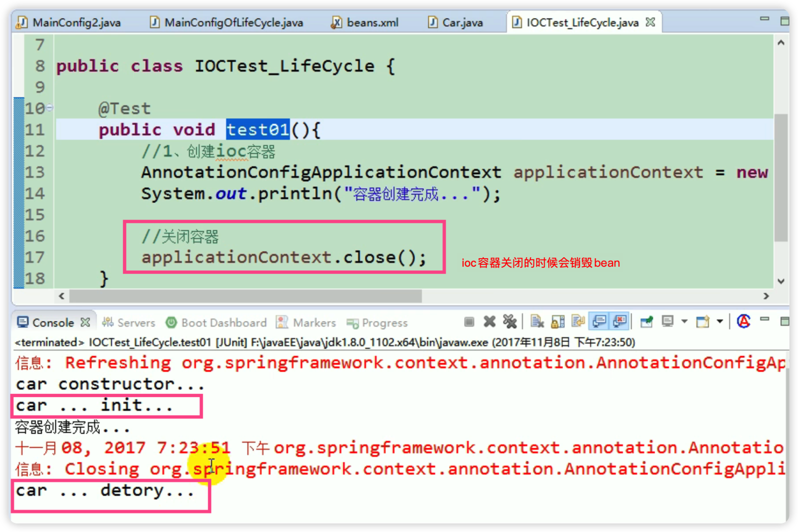Click the 'car ... detory...' console line
The width and height of the screenshot is (798, 532).
pos(105,490)
